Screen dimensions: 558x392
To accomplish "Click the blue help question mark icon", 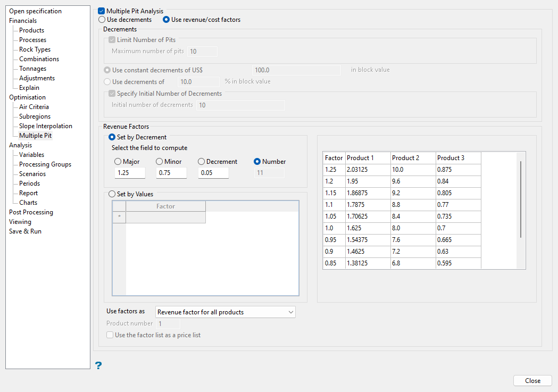I will pos(98,365).
